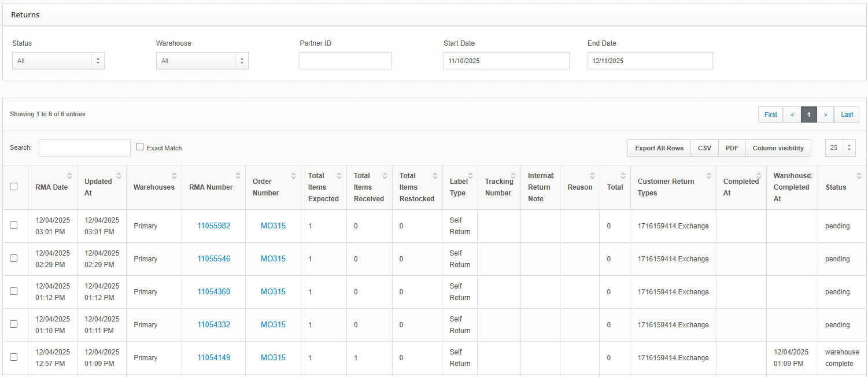Open the Column visibility menu
Screen dimensions: 868x377
coord(778,148)
